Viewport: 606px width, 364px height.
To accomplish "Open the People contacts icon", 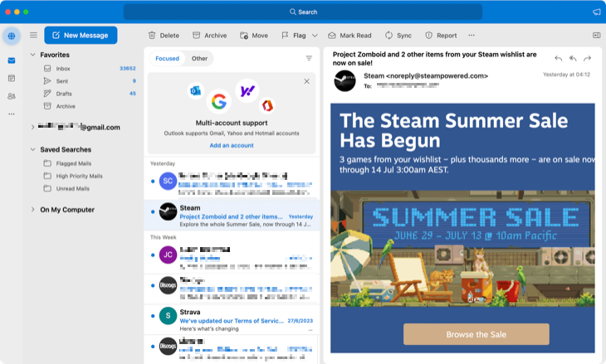I will (12, 96).
